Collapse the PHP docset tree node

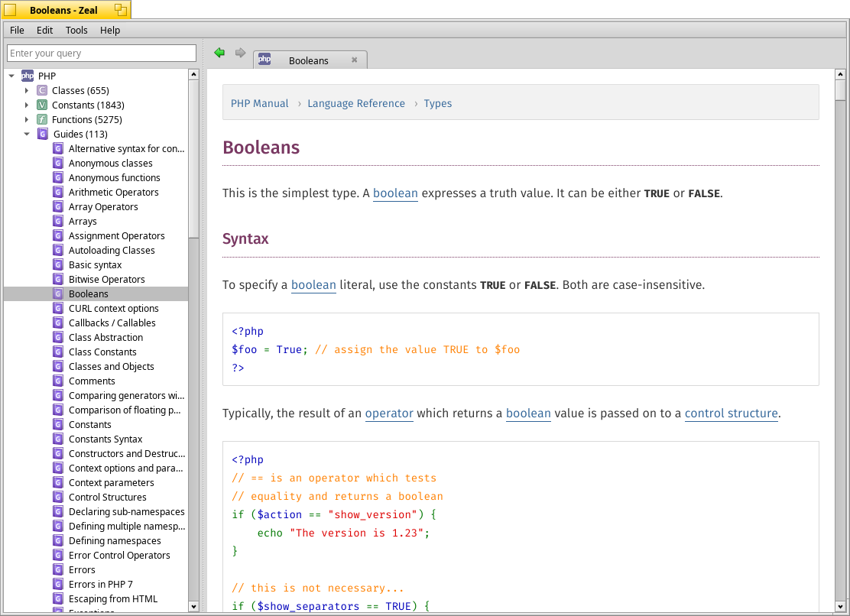[x=11, y=76]
